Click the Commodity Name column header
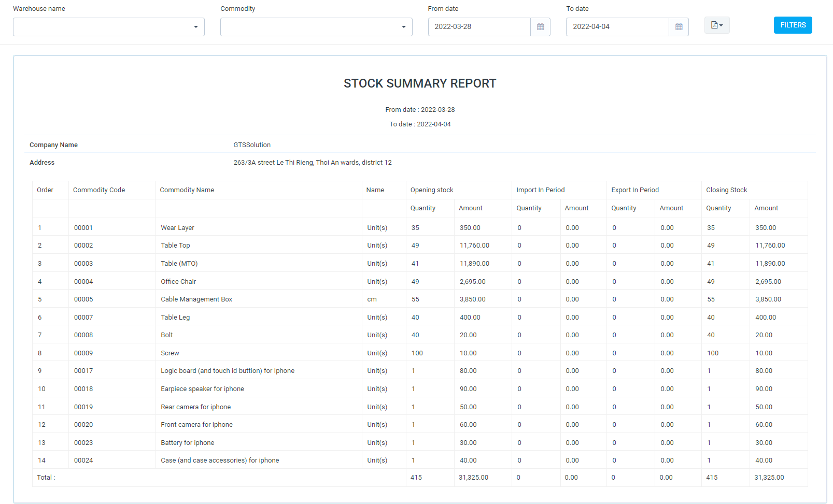Image resolution: width=833 pixels, height=504 pixels. click(x=187, y=190)
